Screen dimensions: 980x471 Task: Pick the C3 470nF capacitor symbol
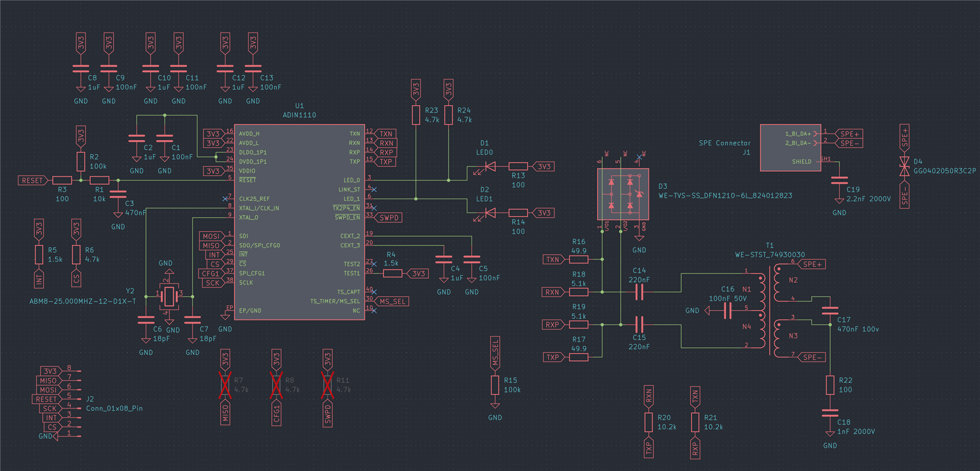(x=118, y=194)
